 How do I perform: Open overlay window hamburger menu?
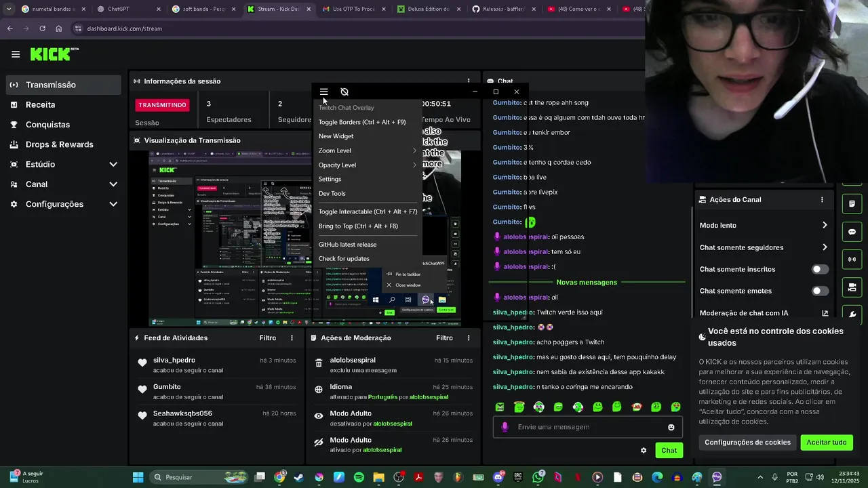click(323, 91)
